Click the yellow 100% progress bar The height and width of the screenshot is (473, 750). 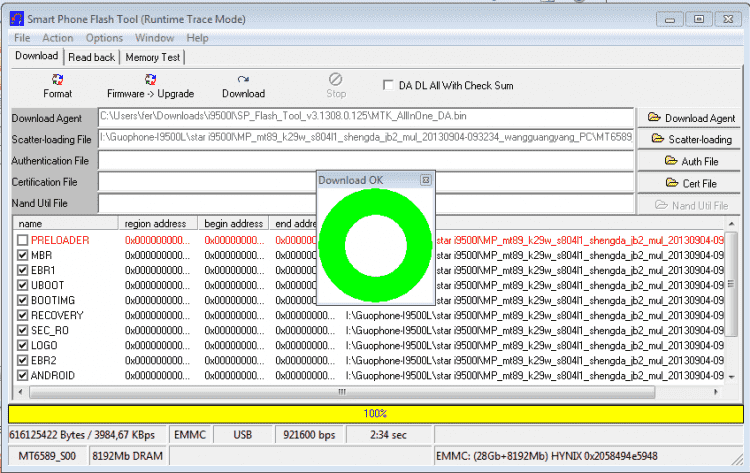(x=375, y=414)
